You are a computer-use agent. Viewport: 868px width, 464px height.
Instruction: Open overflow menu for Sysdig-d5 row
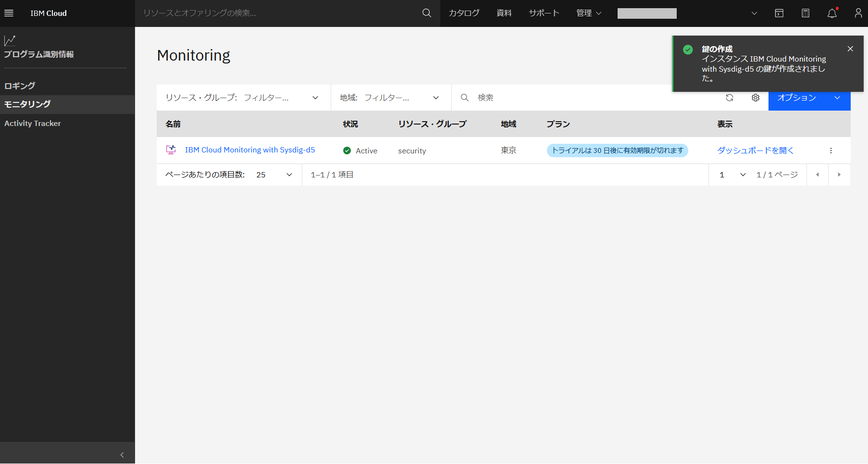pos(831,150)
